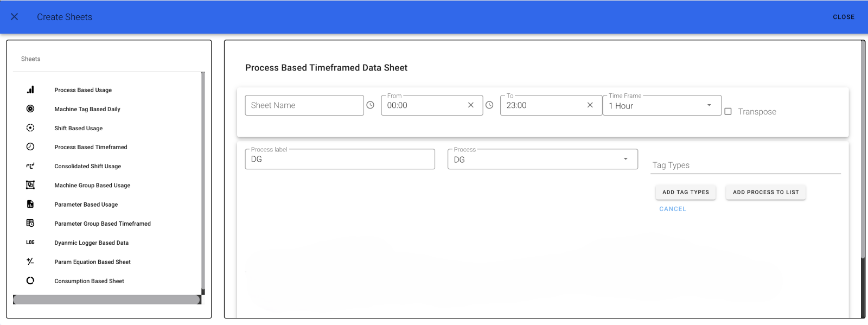Click the Process Based Timeframed clock icon
The image size is (868, 325).
click(x=30, y=146)
